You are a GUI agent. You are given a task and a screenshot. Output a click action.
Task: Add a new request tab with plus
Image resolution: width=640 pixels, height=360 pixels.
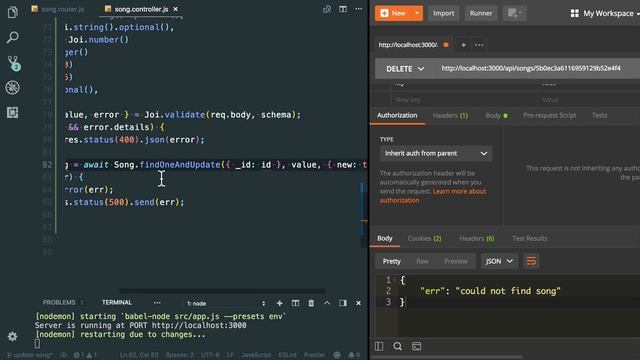(x=464, y=45)
